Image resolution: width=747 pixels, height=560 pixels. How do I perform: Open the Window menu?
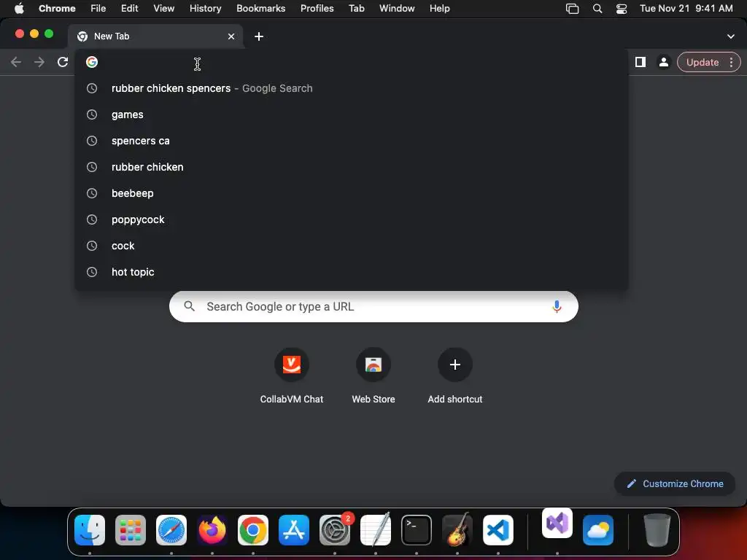tap(397, 8)
